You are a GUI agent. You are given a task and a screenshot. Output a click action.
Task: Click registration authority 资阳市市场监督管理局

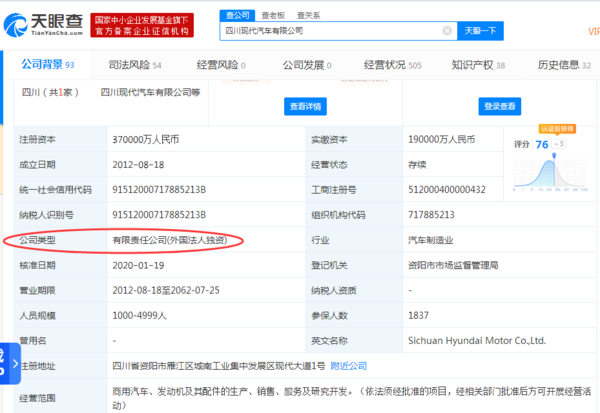453,265
